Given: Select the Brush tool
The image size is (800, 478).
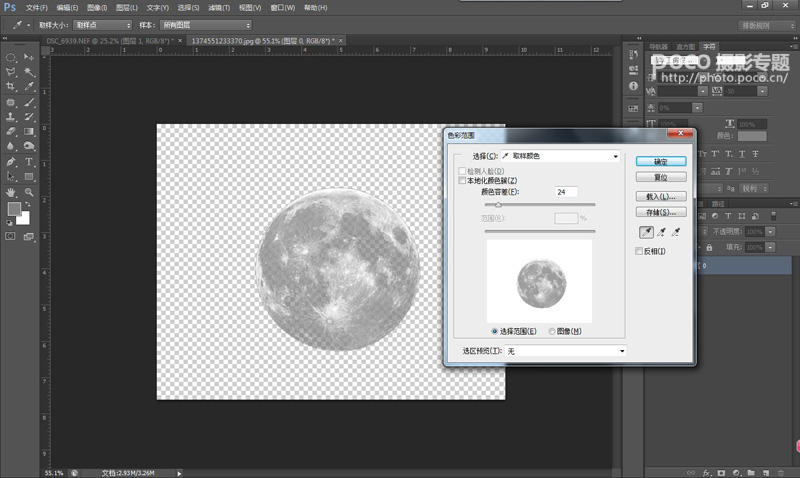Looking at the screenshot, I should click(x=29, y=102).
